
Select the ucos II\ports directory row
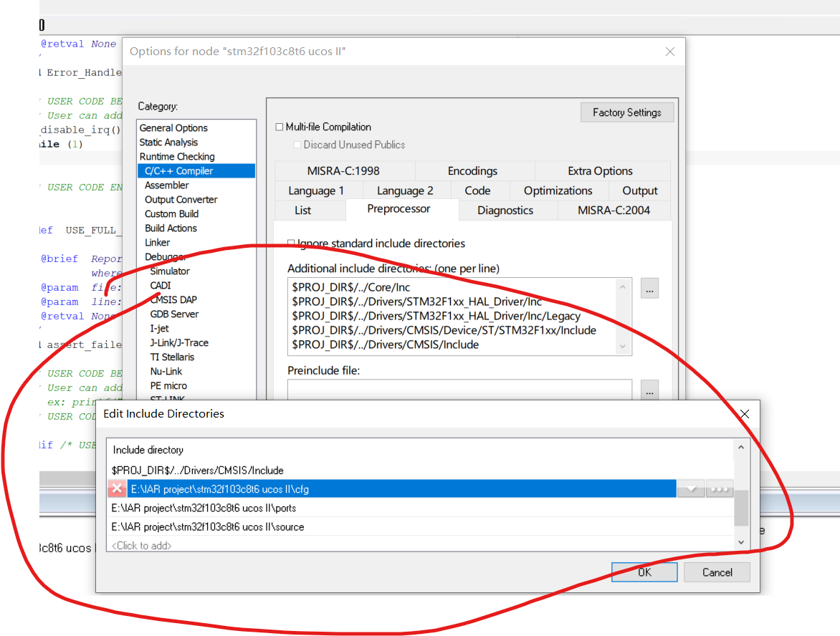(421, 508)
